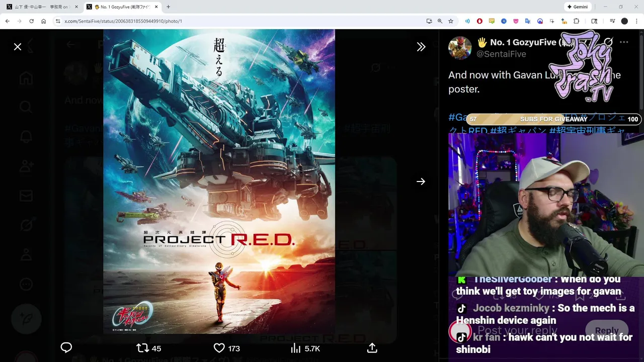Open the SentaiFive profile avatar
This screenshot has width=644, height=362.
(x=460, y=48)
